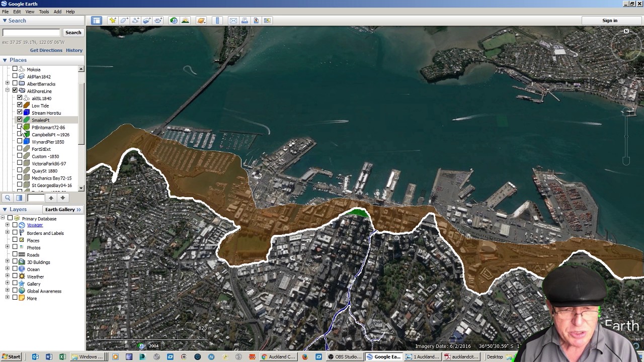
Task: Check WynardPier1850 checkbox
Action: coord(20,141)
